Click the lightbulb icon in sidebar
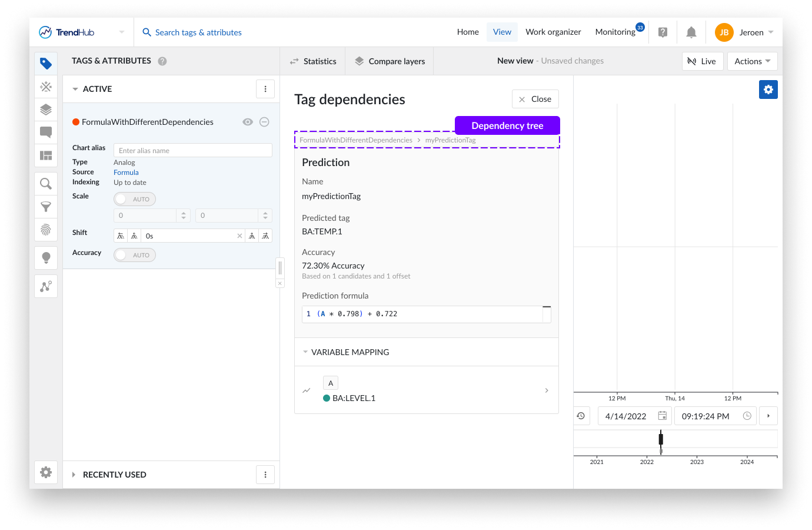 [46, 258]
